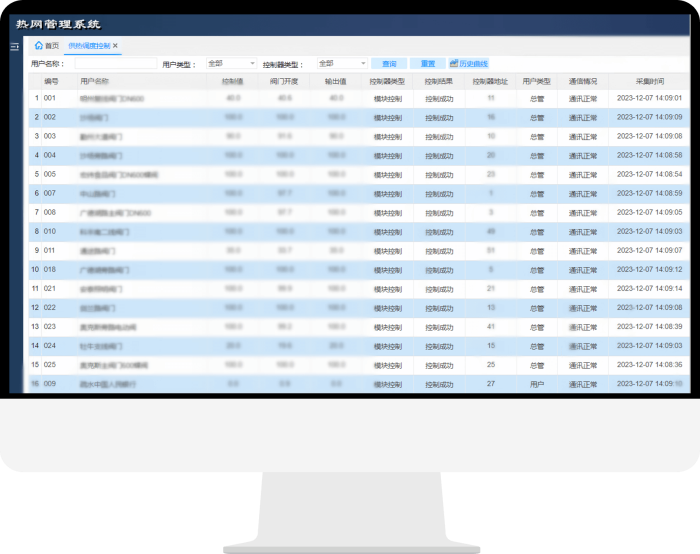Open the 用户类型 dropdown
Screen dimensions: 700x554
click(231, 64)
